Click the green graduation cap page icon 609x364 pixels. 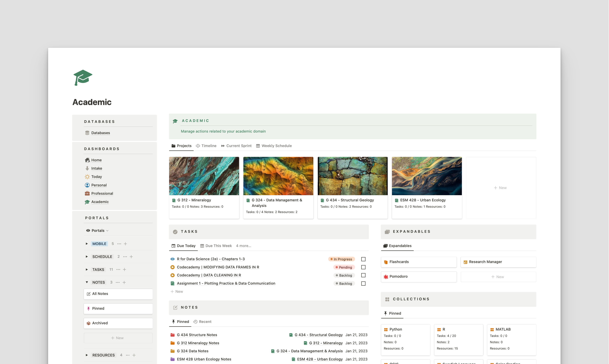point(83,78)
